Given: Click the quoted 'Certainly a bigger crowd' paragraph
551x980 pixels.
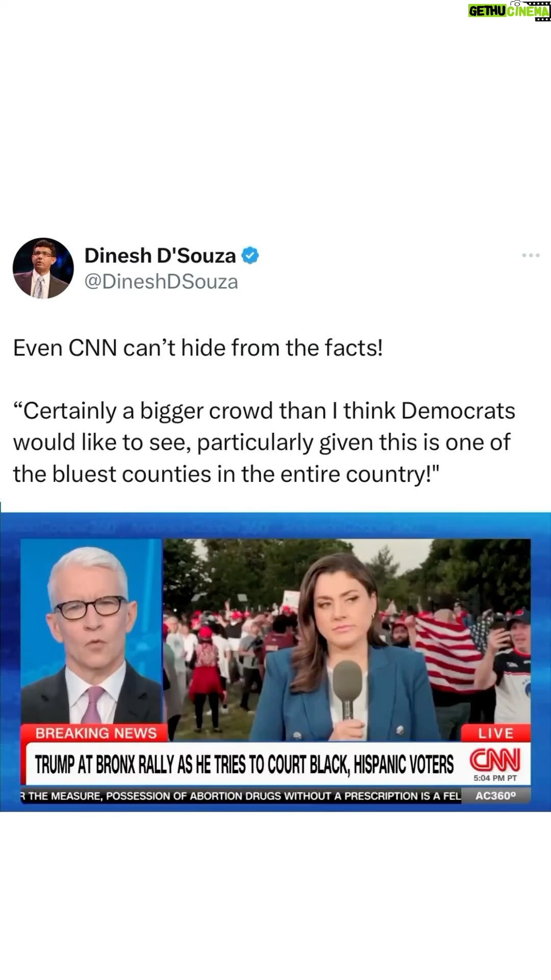Looking at the screenshot, I should click(x=264, y=442).
